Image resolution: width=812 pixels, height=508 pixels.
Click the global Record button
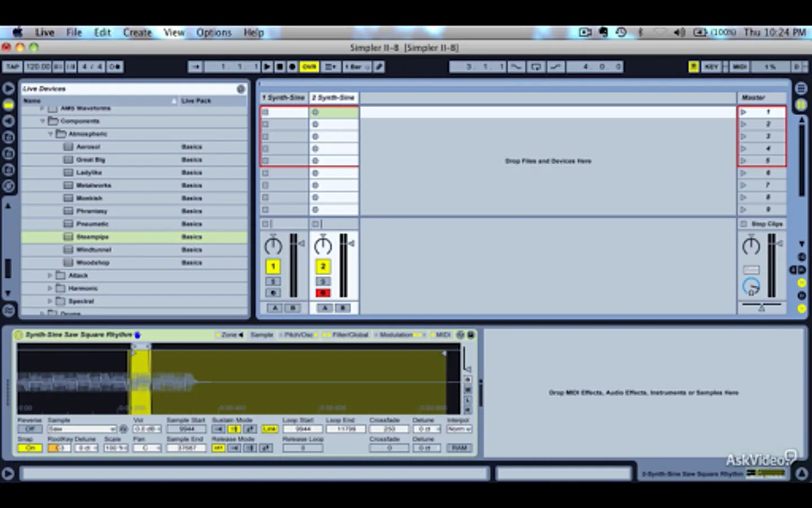[x=292, y=67]
